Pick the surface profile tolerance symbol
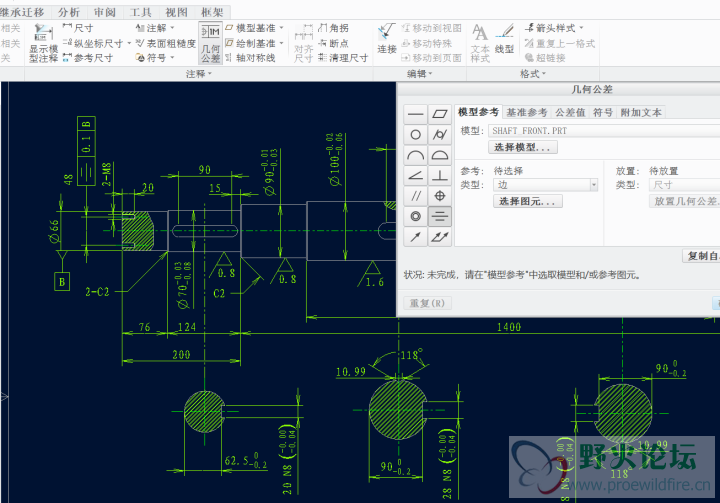This screenshot has height=503, width=720. coord(440,155)
